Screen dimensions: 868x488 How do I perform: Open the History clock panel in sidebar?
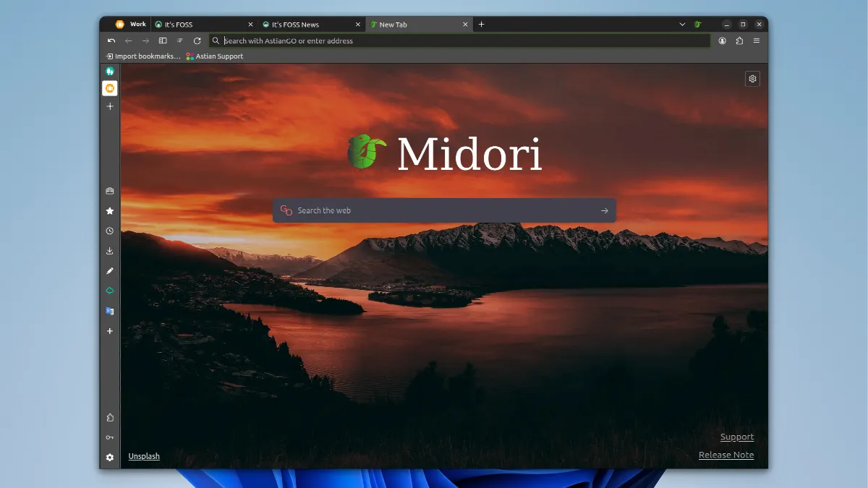(x=110, y=231)
